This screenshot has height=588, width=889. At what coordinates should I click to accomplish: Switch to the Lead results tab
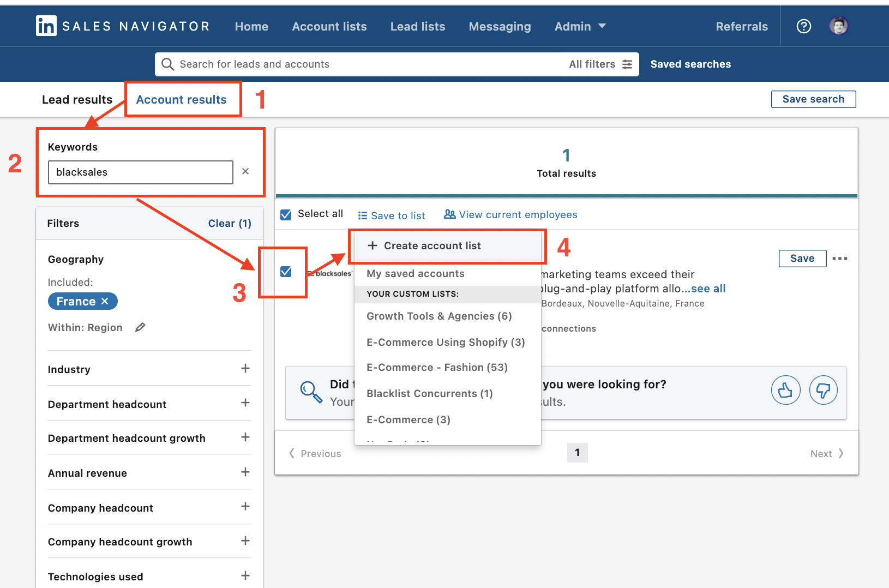[77, 99]
